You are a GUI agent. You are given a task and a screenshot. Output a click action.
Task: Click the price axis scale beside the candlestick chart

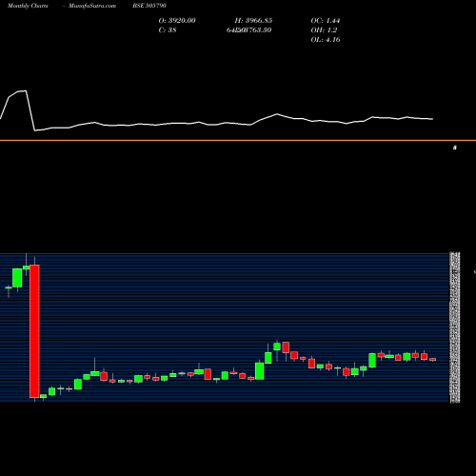point(455,327)
